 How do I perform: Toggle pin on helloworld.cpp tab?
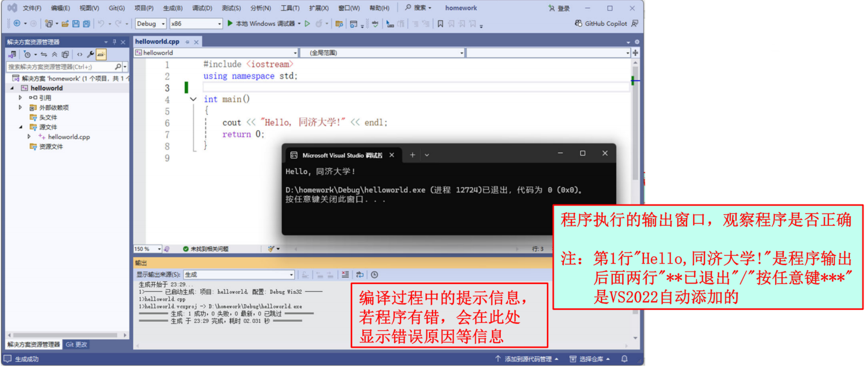(x=187, y=42)
